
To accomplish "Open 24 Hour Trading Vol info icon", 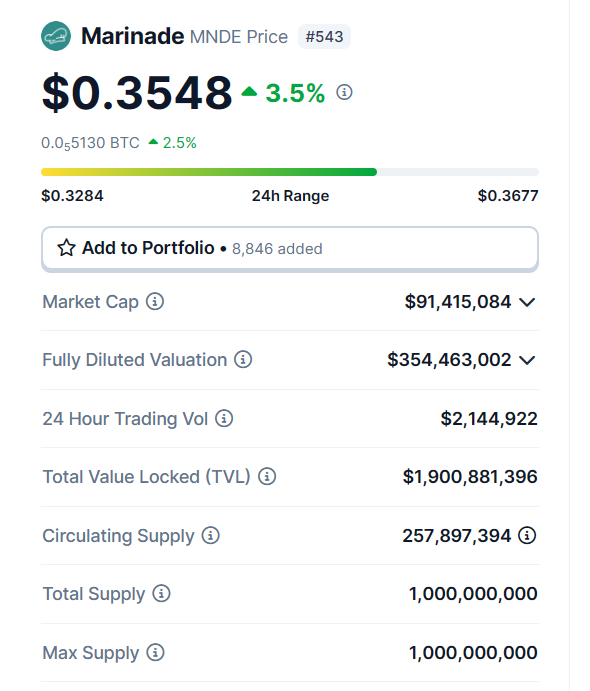I will point(224,418).
